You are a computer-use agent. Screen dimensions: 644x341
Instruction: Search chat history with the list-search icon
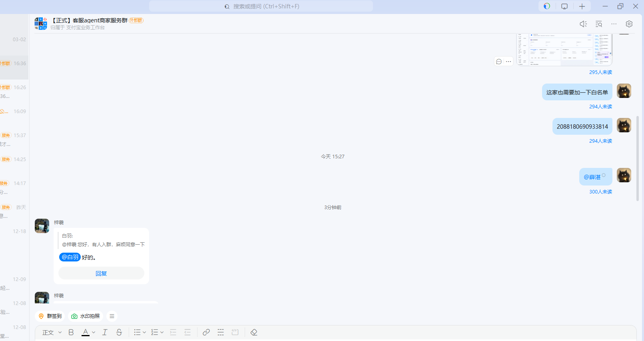click(x=598, y=24)
